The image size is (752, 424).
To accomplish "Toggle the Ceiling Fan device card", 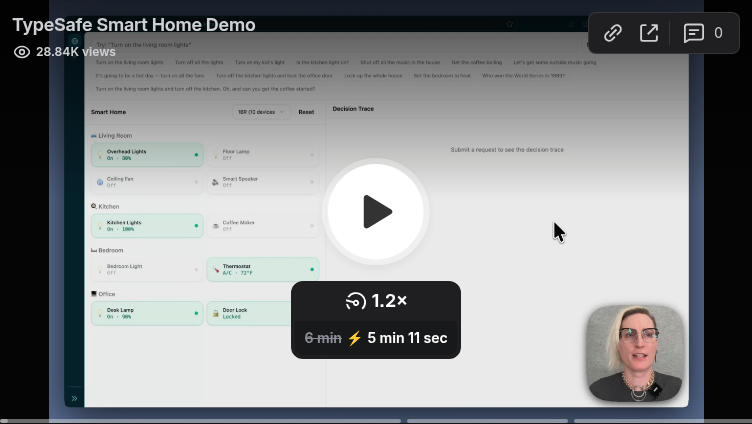I will tap(147, 182).
